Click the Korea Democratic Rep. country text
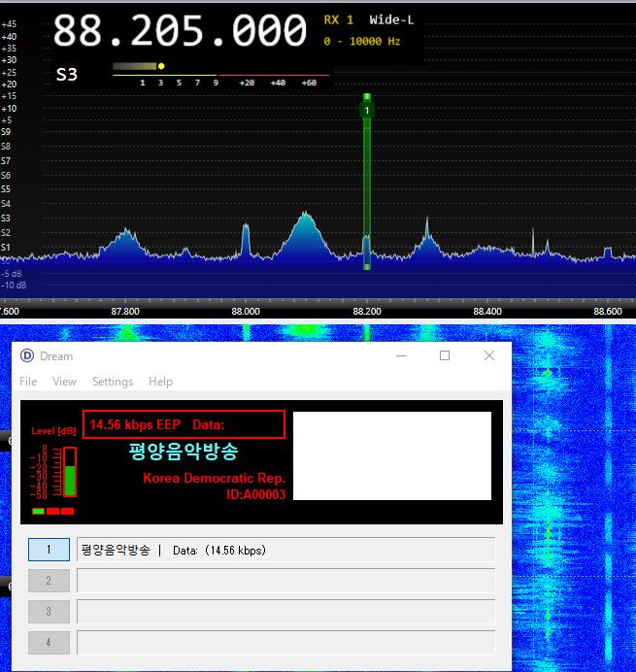Image resolution: width=636 pixels, height=672 pixels. (x=214, y=478)
